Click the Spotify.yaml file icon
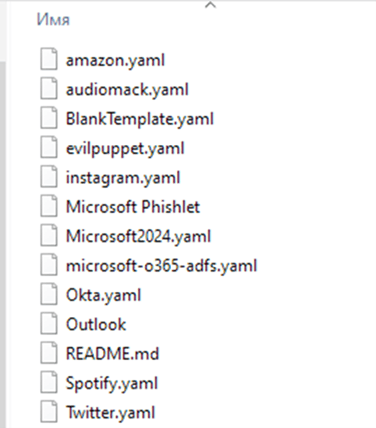The image size is (376, 428). pos(49,382)
